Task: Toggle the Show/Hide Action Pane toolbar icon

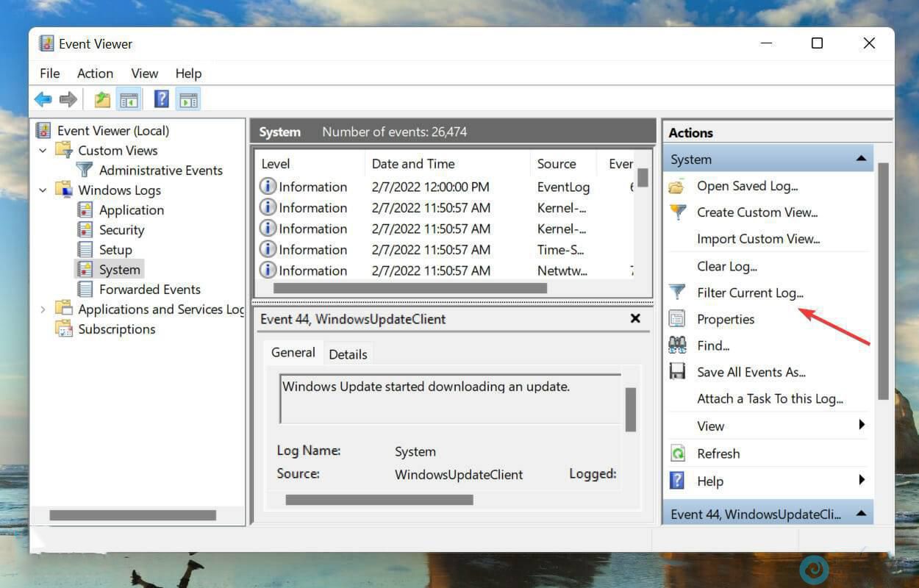Action: click(x=188, y=99)
